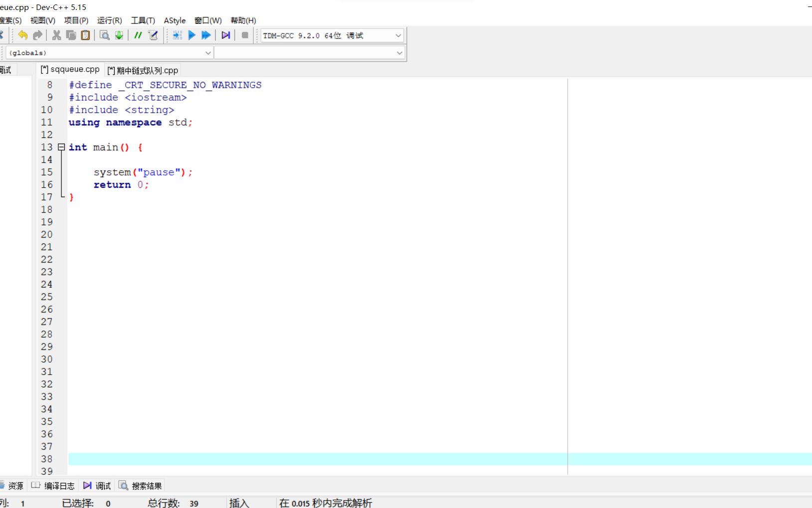
Task: Open the 项目(P) menu
Action: [76, 20]
